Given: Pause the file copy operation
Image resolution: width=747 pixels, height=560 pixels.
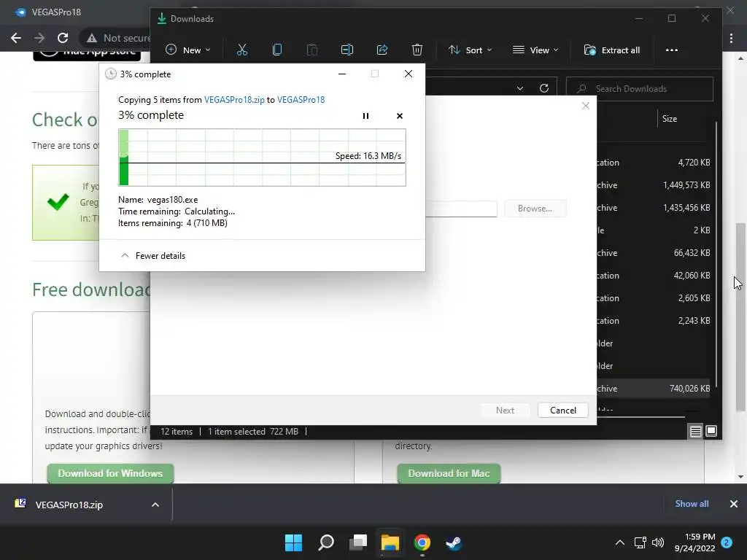Looking at the screenshot, I should [366, 116].
